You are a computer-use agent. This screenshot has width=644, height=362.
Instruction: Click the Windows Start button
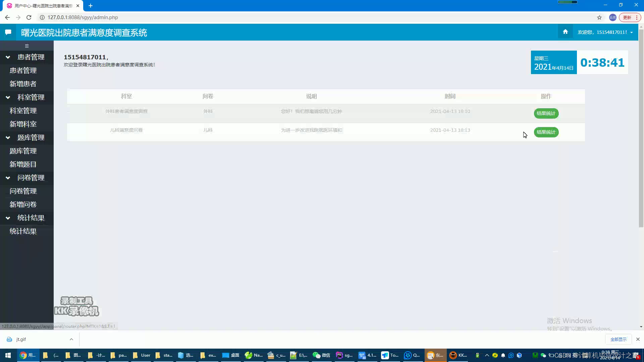click(8, 355)
